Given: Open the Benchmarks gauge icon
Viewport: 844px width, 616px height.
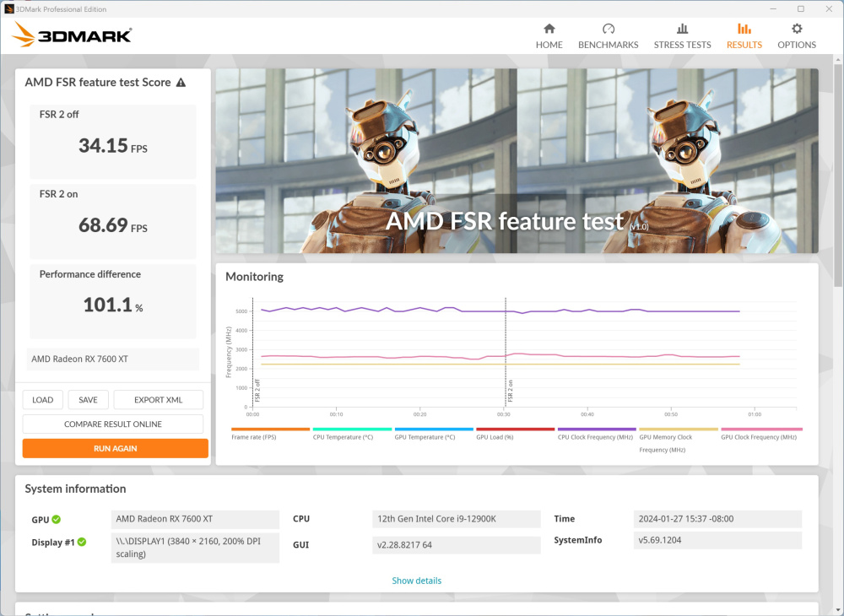Looking at the screenshot, I should (x=609, y=29).
